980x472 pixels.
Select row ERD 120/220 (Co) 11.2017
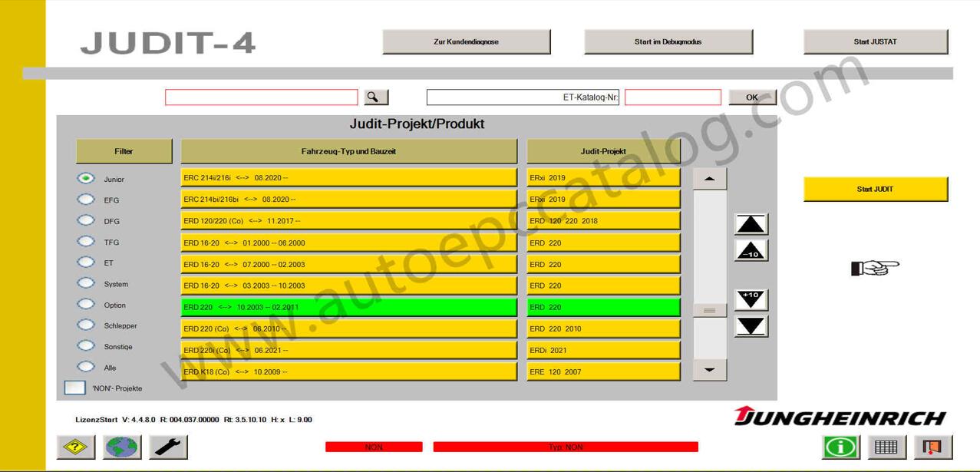point(349,221)
